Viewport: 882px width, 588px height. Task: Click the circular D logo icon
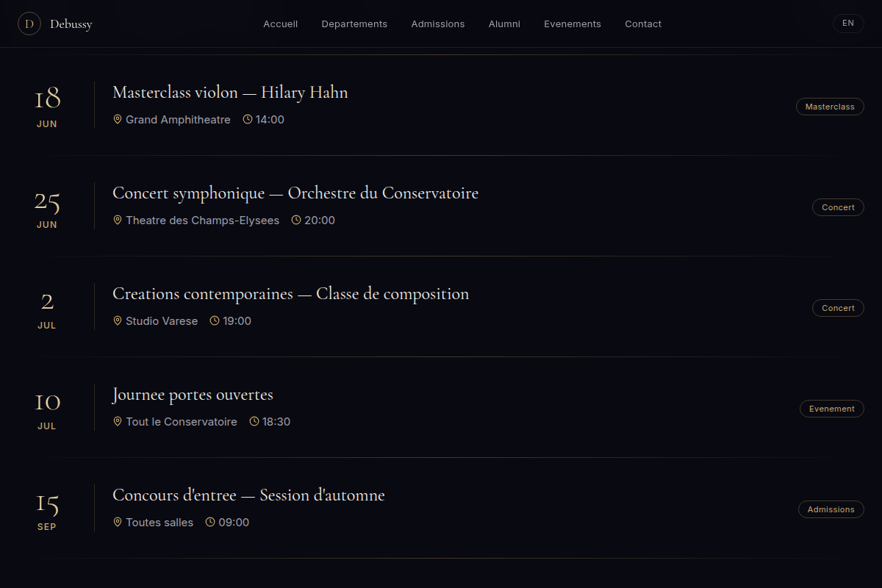tap(29, 24)
